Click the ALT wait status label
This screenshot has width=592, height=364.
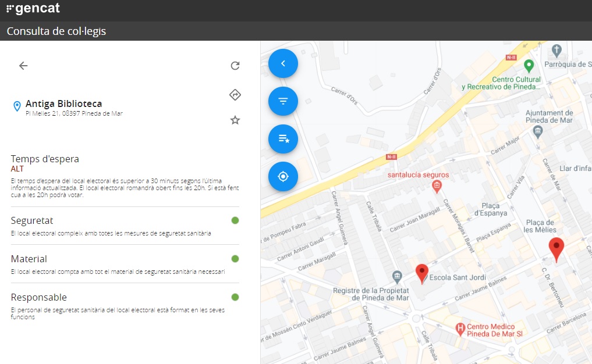[17, 169]
